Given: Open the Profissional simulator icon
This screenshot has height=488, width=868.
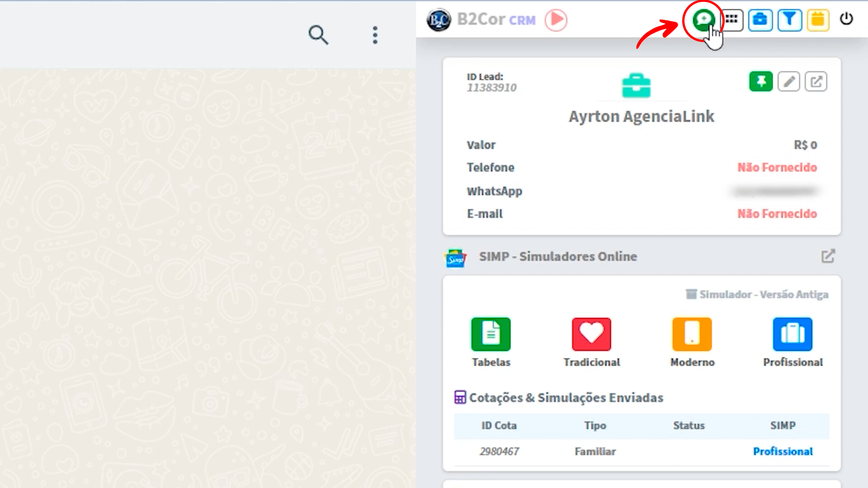Looking at the screenshot, I should 793,334.
